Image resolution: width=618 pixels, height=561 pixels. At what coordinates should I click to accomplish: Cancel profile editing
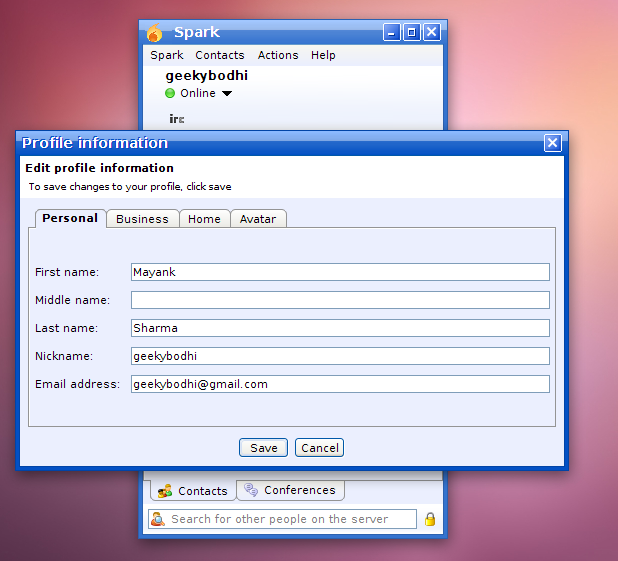pyautogui.click(x=319, y=448)
